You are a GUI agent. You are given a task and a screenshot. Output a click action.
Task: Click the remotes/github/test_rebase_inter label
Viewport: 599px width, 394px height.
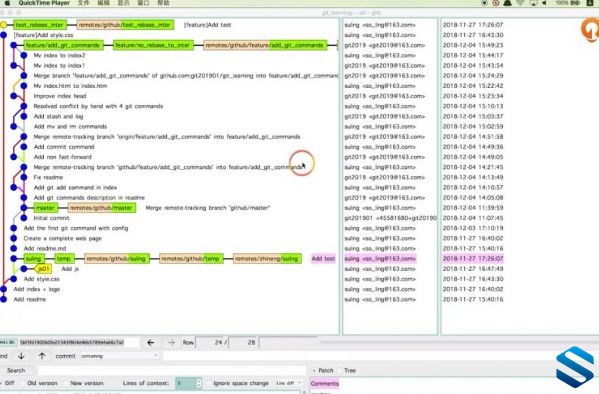[x=125, y=25]
